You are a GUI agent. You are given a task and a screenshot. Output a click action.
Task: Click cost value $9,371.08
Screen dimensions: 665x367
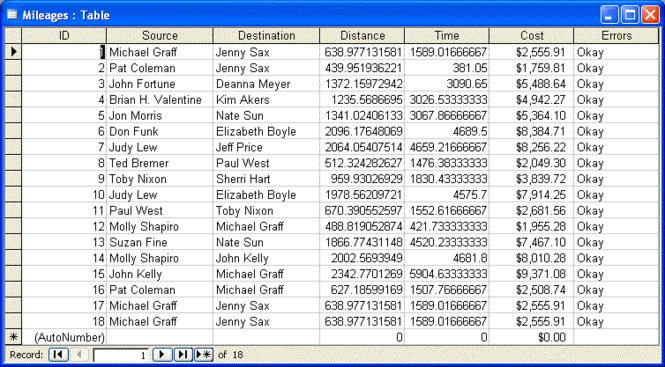pos(531,274)
